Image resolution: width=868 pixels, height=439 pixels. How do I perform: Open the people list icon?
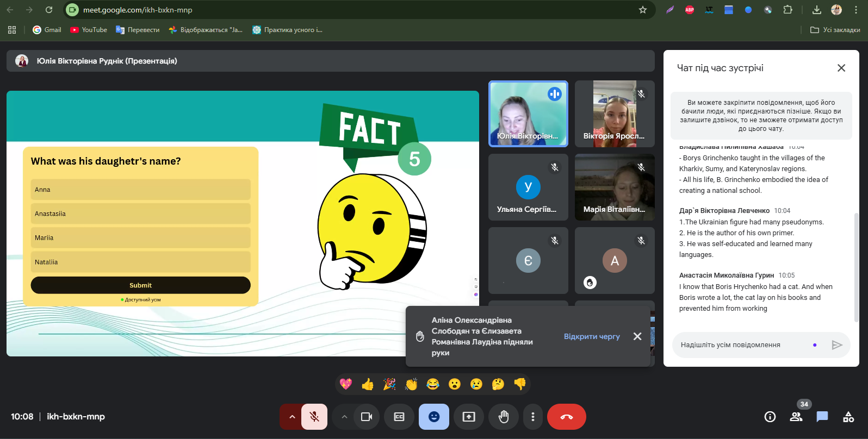click(796, 417)
